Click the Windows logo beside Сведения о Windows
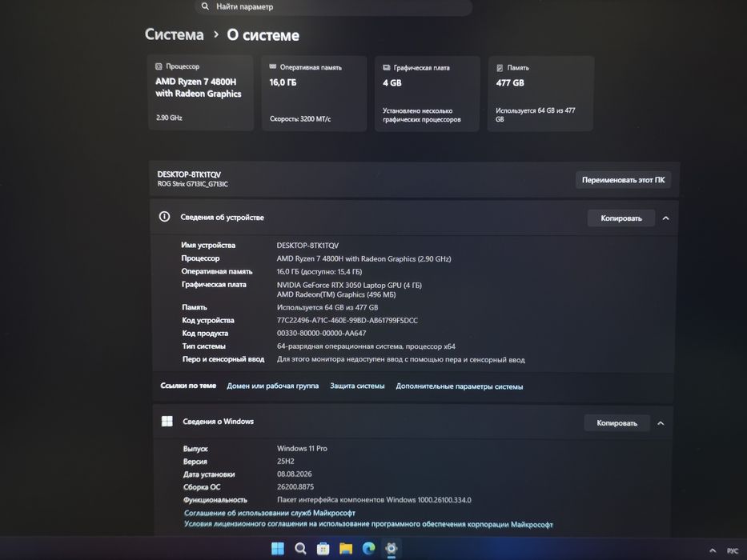 pos(167,421)
